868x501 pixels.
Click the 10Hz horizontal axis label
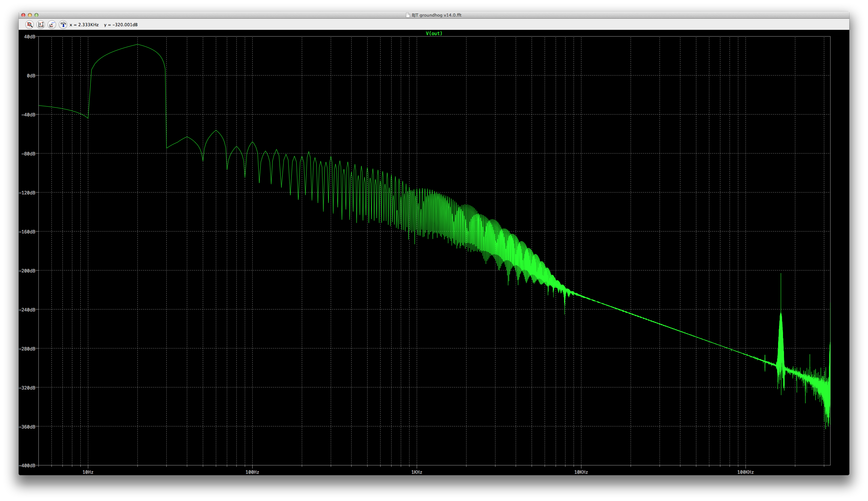coord(88,472)
